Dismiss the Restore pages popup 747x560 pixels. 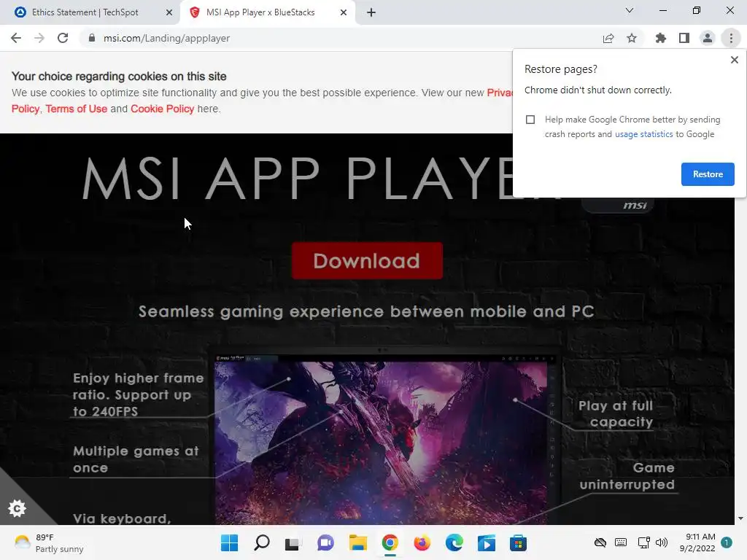click(x=735, y=60)
